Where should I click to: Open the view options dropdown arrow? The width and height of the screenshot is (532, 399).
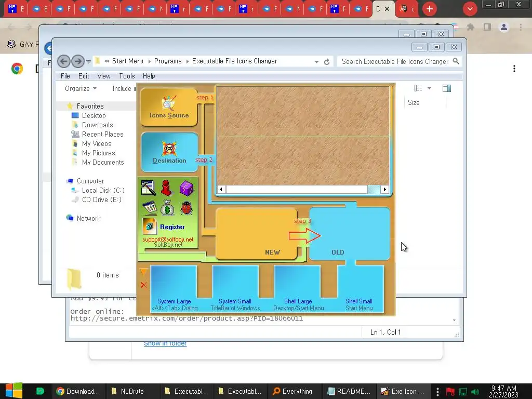[x=429, y=88]
